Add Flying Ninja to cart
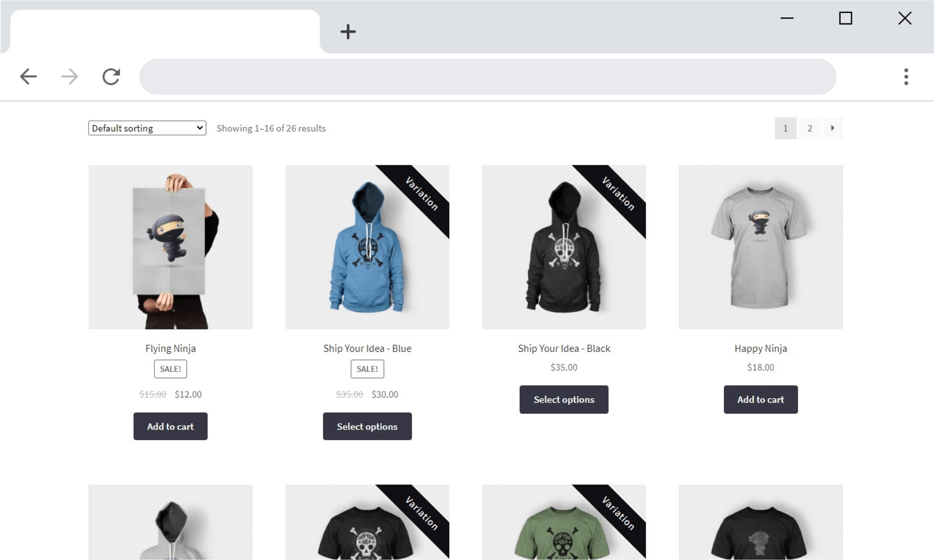Viewport: 934px width, 560px height. tap(170, 426)
